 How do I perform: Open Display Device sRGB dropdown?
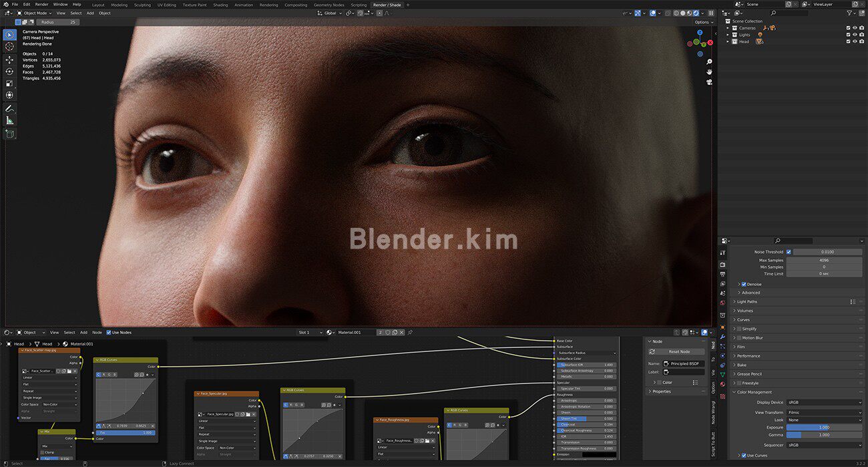tap(824, 402)
